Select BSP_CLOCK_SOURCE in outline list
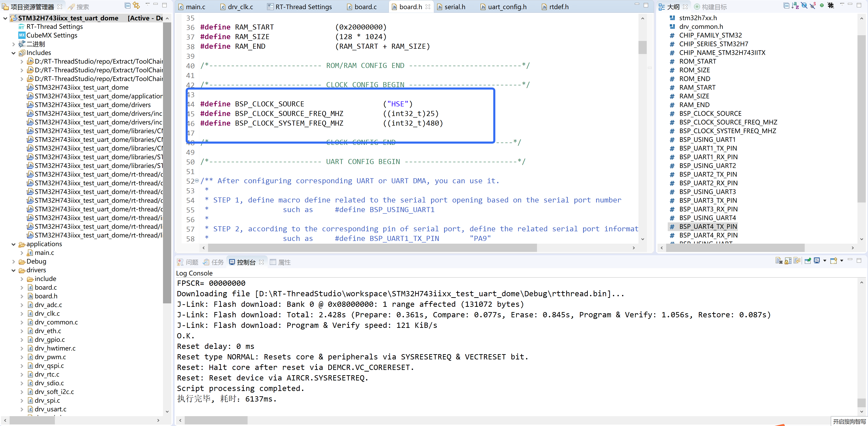 (x=710, y=114)
